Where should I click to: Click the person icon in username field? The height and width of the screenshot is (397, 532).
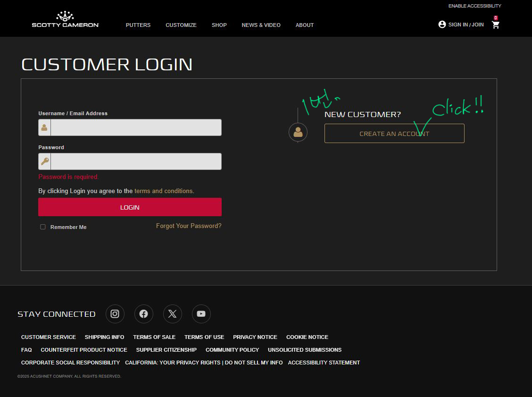point(44,127)
